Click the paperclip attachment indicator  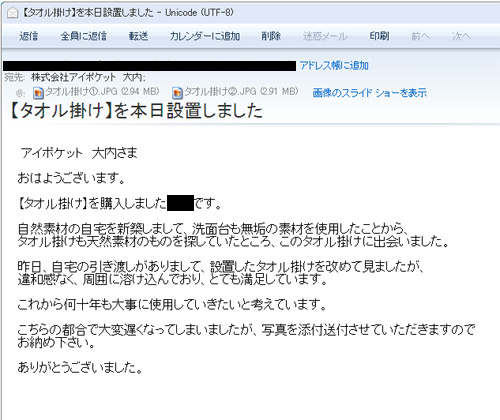[20, 93]
